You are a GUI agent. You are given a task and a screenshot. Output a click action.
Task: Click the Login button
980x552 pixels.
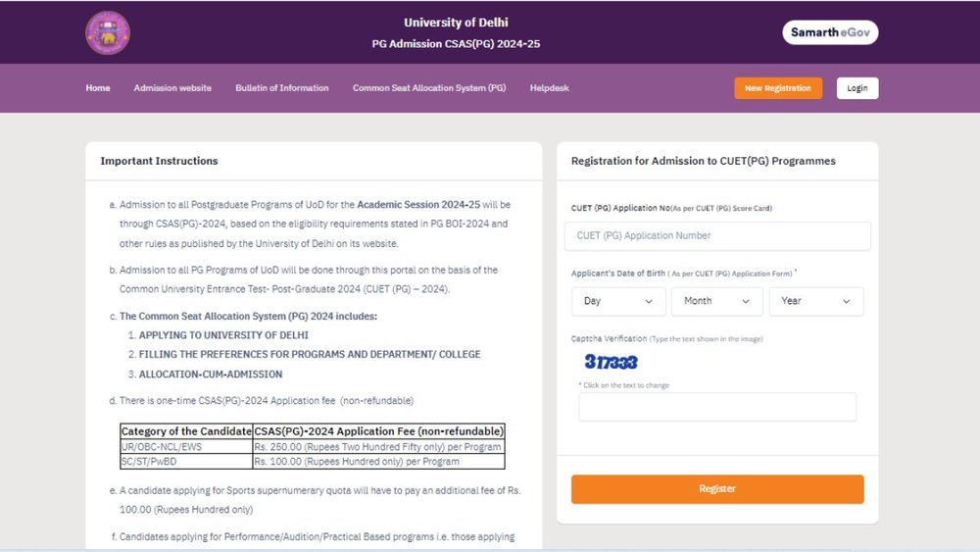(857, 88)
